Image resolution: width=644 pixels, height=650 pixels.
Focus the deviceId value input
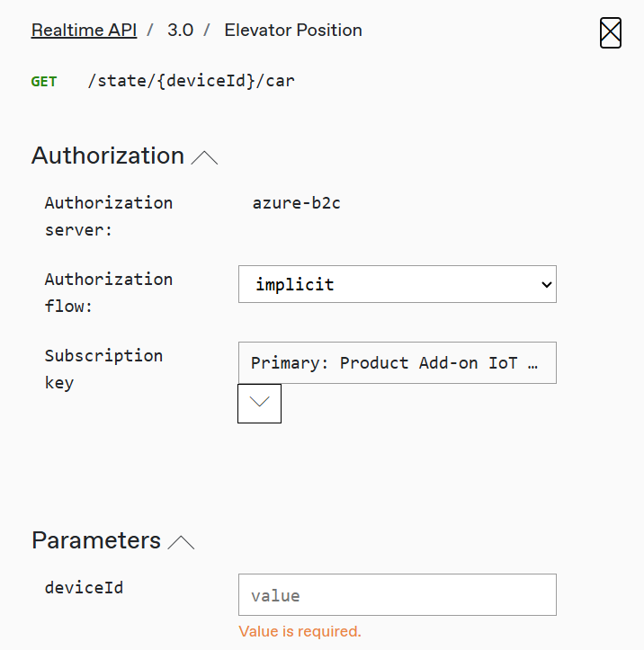tap(397, 595)
